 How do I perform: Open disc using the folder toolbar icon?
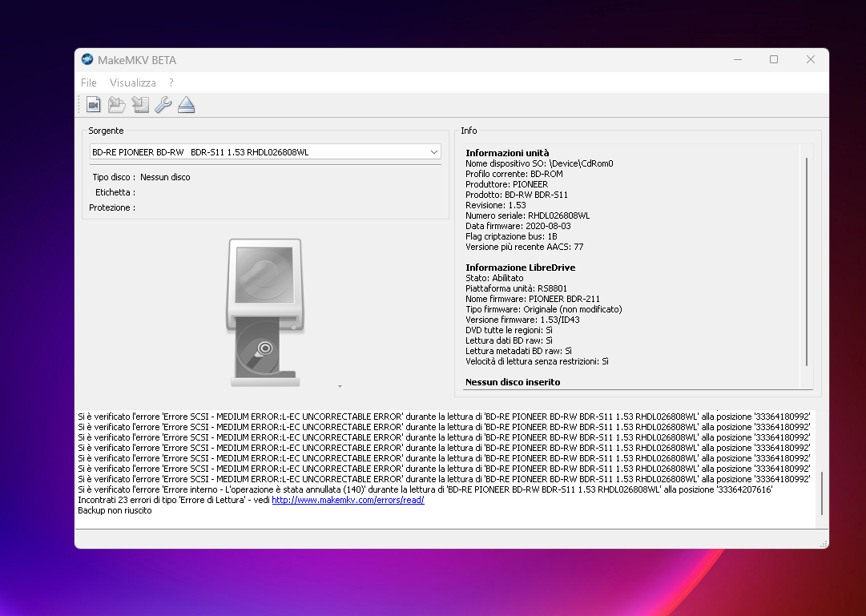pyautogui.click(x=116, y=104)
